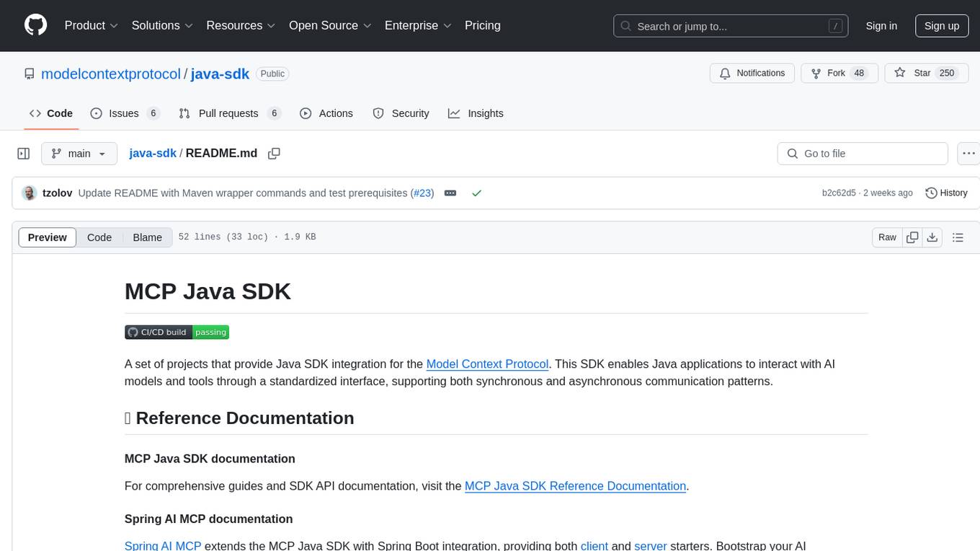This screenshot has height=551, width=980.
Task: Open the main branch selector dropdown
Action: 79,154
